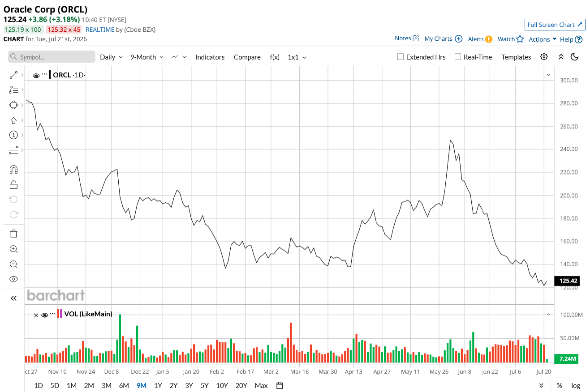Collapse header with double up arrows

click(x=561, y=57)
